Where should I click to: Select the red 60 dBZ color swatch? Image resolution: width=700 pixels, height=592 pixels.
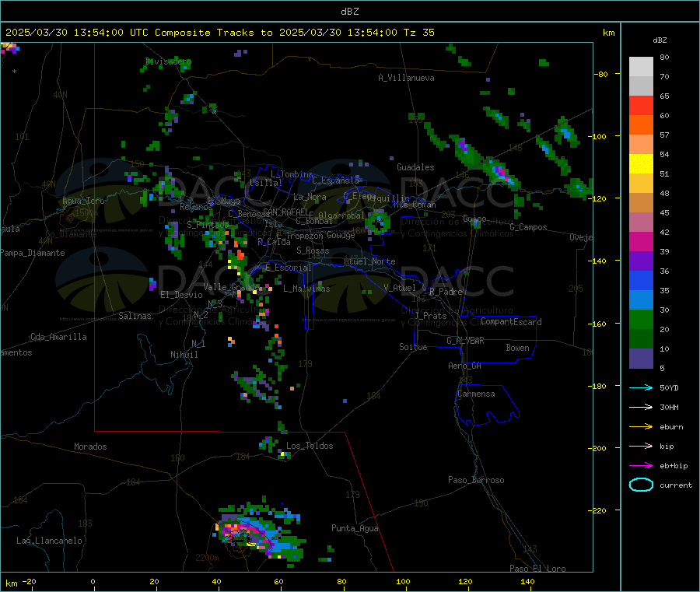[x=641, y=105]
